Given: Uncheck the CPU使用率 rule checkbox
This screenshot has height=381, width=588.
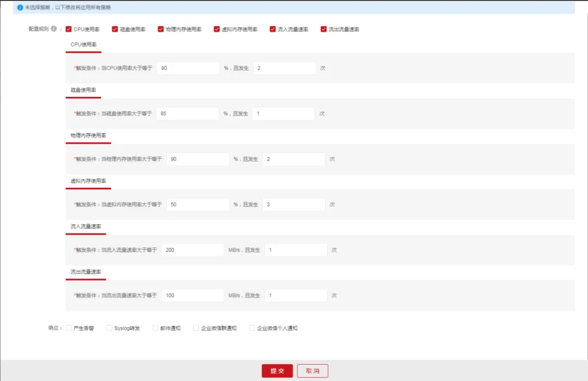Looking at the screenshot, I should [69, 29].
